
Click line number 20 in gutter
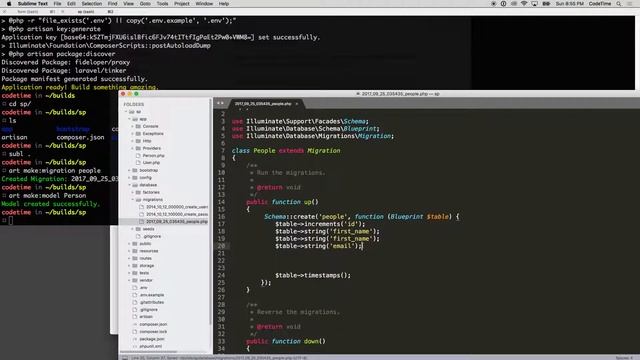[221, 246]
